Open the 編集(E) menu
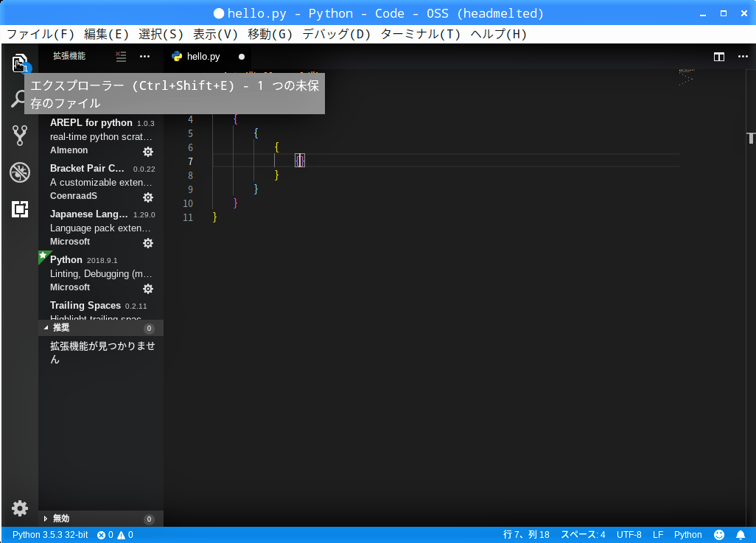The height and width of the screenshot is (543, 756). tap(107, 34)
